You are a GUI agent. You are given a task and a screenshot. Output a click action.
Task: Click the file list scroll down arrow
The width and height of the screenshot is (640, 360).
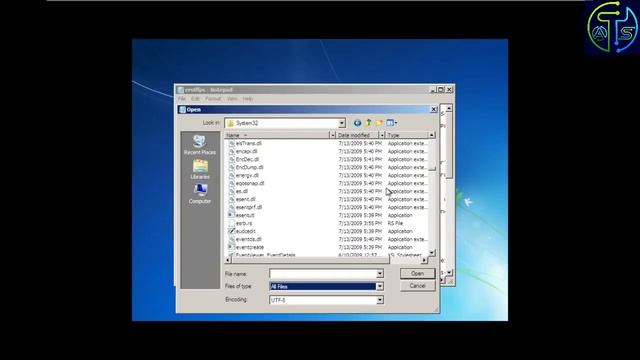pyautogui.click(x=432, y=253)
